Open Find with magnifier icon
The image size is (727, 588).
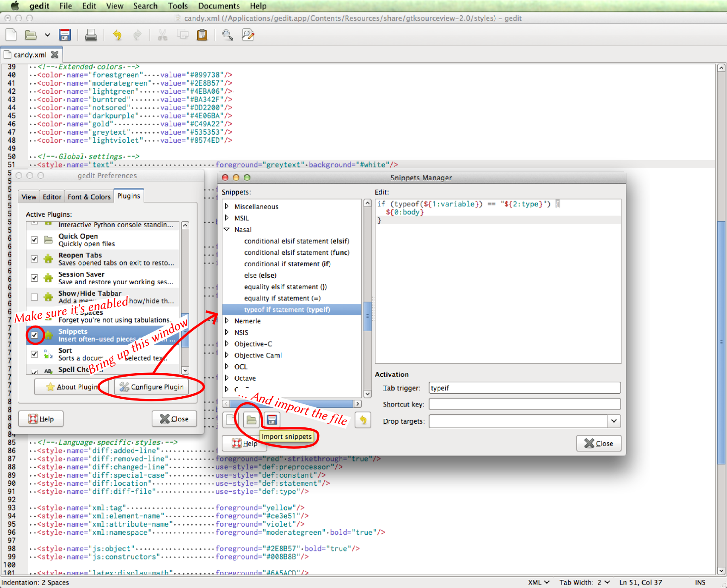[x=228, y=35]
